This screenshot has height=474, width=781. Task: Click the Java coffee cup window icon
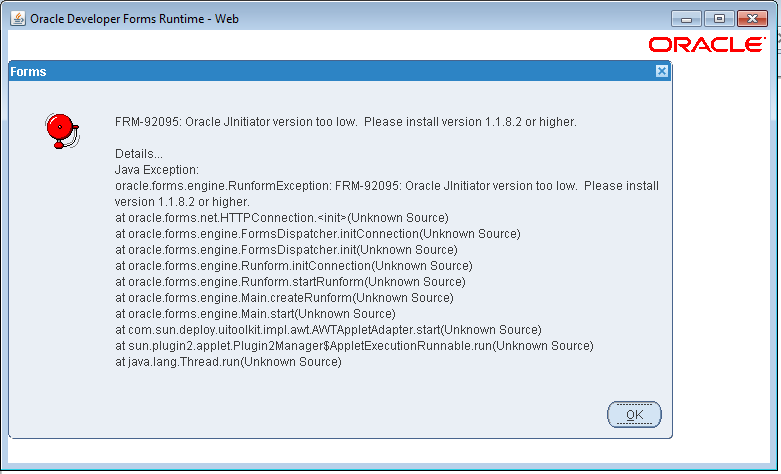[18, 19]
